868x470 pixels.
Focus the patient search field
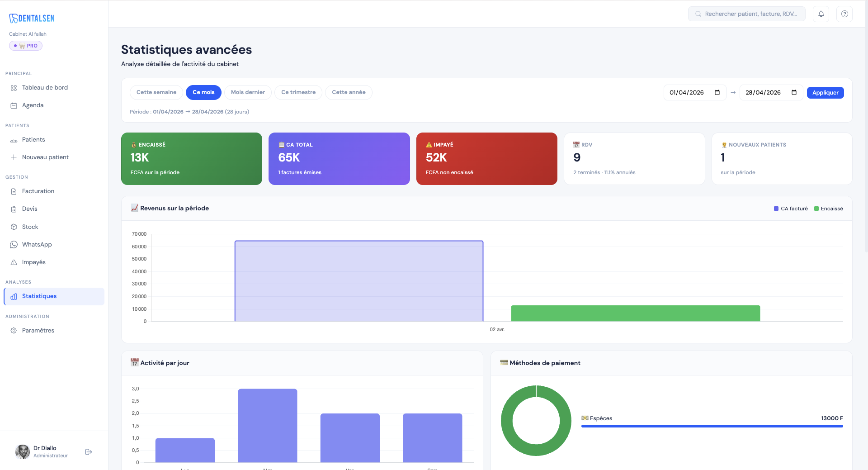[x=747, y=14]
